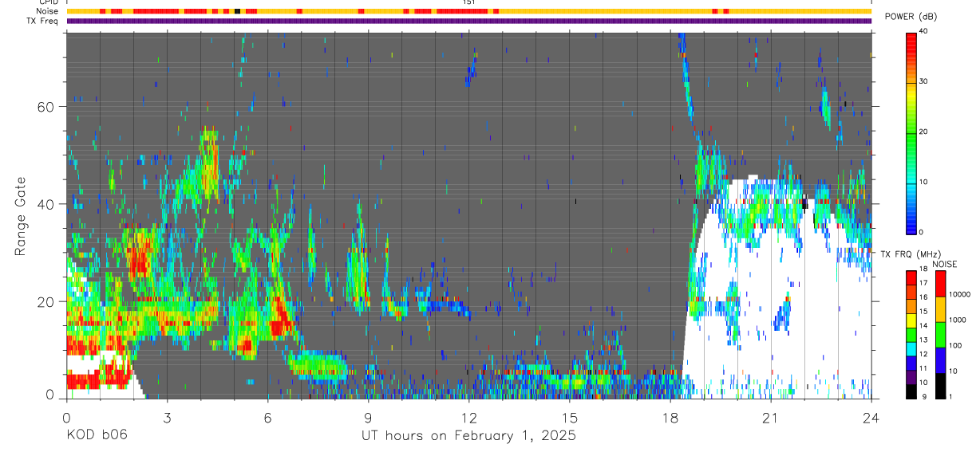Click the 17 label on TX FRQ scale
Screen dimensions: 980x452
coord(923,283)
